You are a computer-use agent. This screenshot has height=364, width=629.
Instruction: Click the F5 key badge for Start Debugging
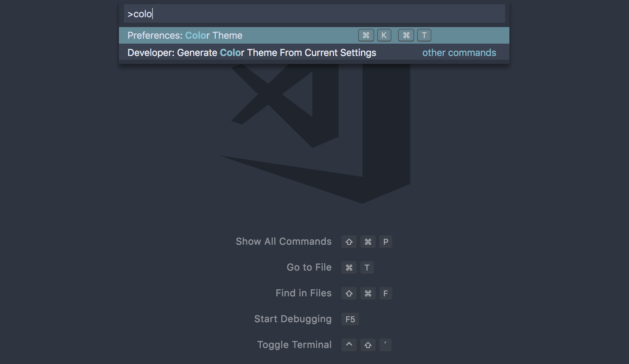pyautogui.click(x=350, y=319)
